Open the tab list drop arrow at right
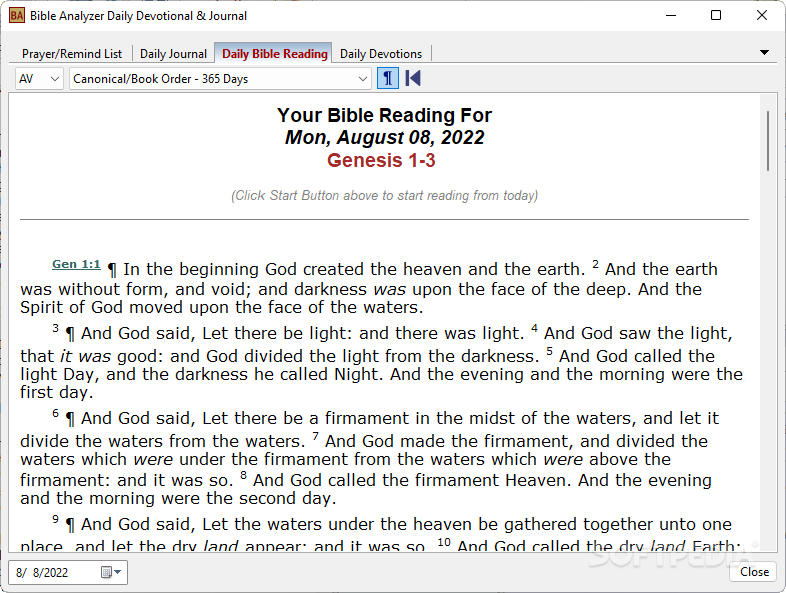Screen dimensions: 786x593 point(764,52)
